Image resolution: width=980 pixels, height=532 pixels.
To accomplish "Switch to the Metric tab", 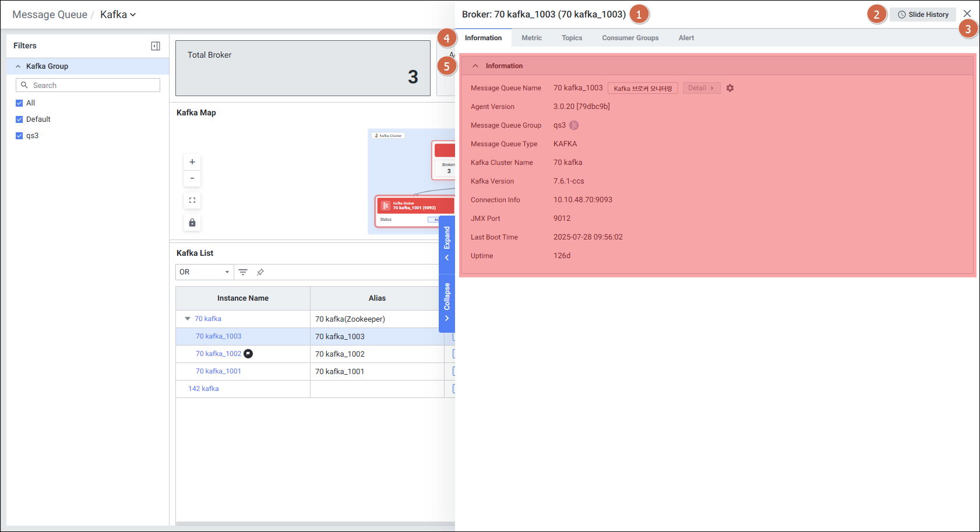I will coord(531,38).
